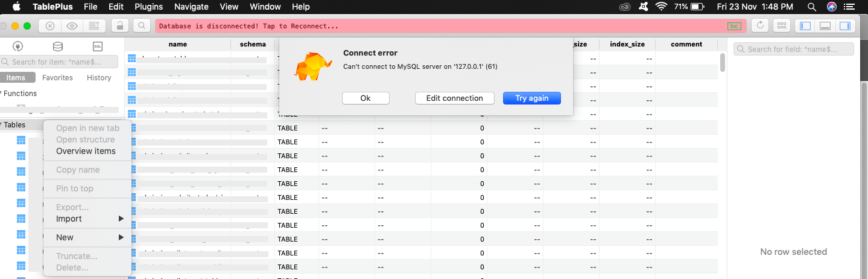The height and width of the screenshot is (279, 868).
Task: Open the SQL editor icon in sidebar
Action: [x=97, y=46]
